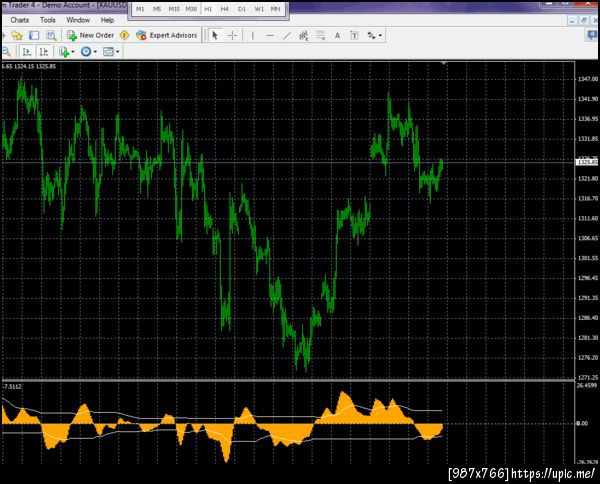Click the New Order icon
Screen dimensions: 600x484
pyautogui.click(x=72, y=36)
